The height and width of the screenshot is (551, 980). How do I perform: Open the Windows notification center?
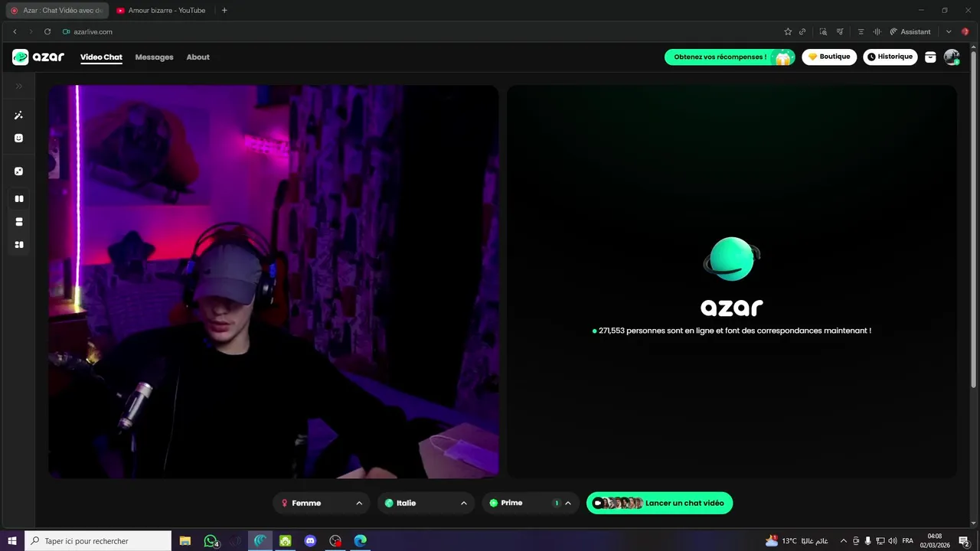tap(965, 541)
